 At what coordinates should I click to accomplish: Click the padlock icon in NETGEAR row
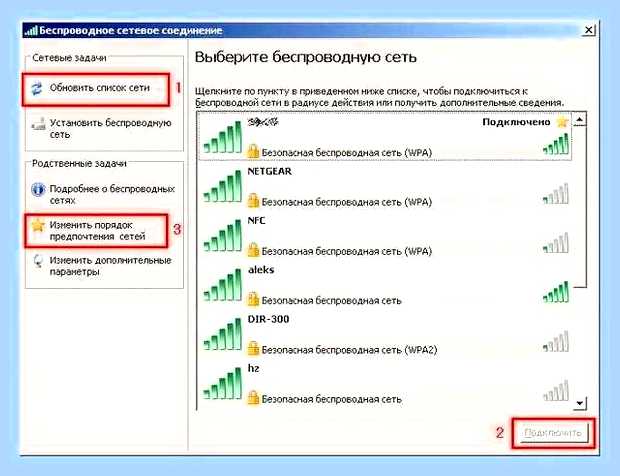[253, 201]
